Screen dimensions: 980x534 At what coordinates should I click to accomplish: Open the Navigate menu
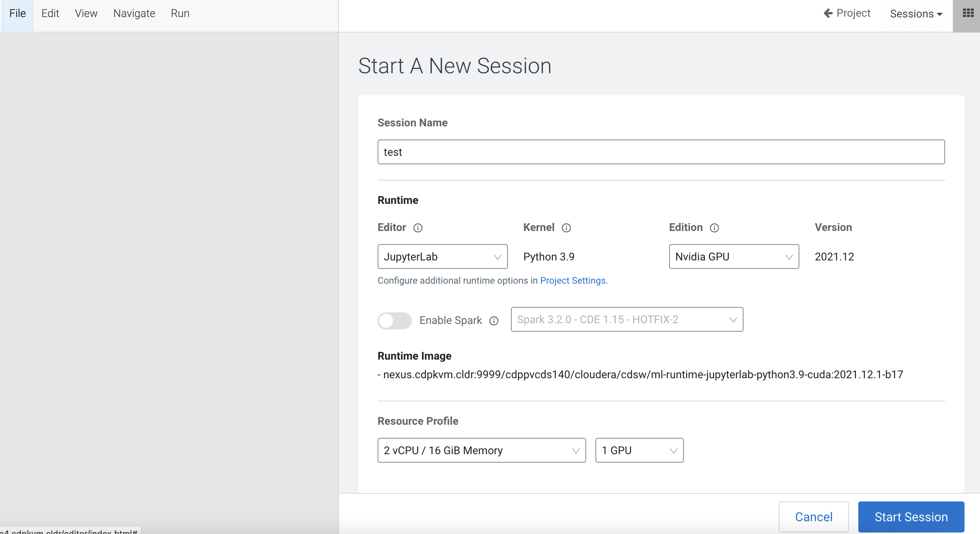[134, 14]
